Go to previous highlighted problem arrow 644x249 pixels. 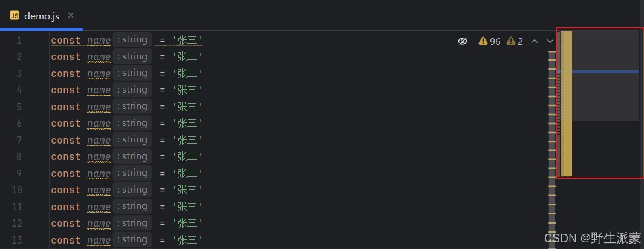[x=535, y=41]
